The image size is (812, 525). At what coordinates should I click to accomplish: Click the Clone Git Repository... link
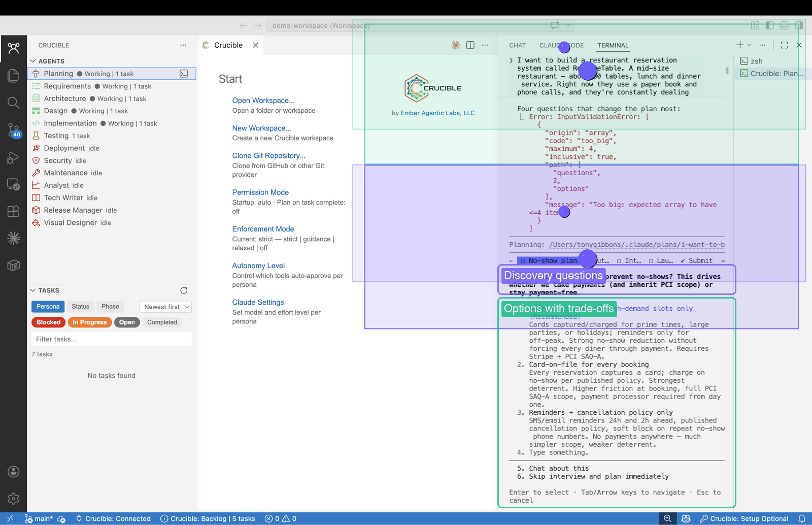point(268,156)
